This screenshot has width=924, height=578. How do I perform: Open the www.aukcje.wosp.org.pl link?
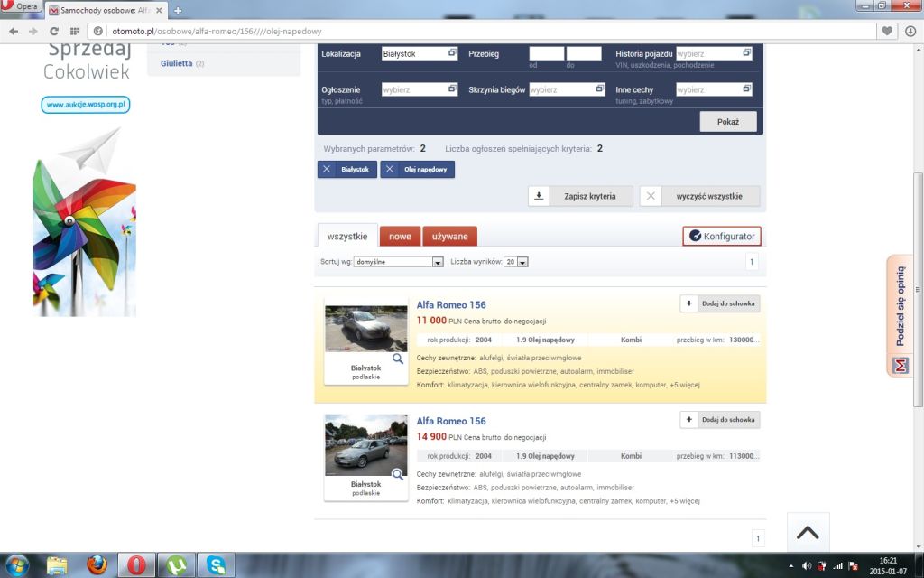coord(86,105)
